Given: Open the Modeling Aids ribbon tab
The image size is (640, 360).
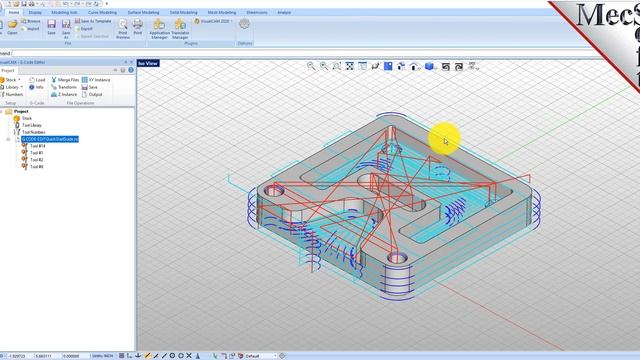Looking at the screenshot, I should (64, 13).
